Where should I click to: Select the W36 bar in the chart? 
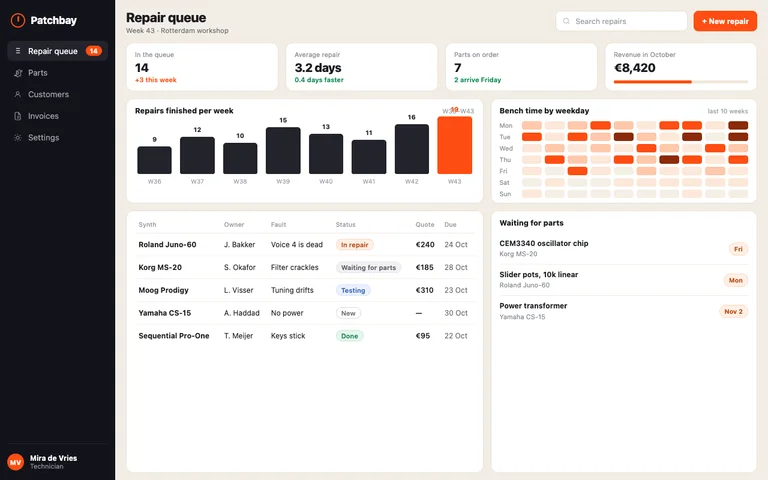click(154, 160)
